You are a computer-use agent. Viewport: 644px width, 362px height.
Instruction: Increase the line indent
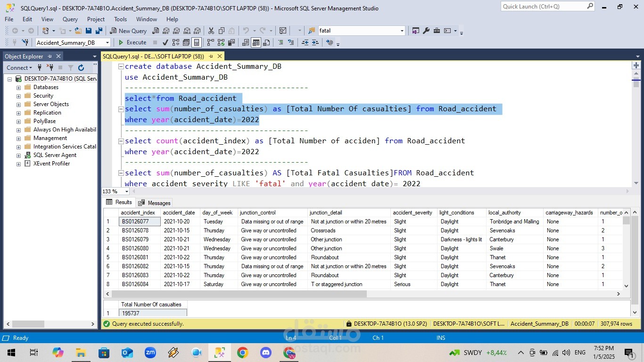[315, 42]
